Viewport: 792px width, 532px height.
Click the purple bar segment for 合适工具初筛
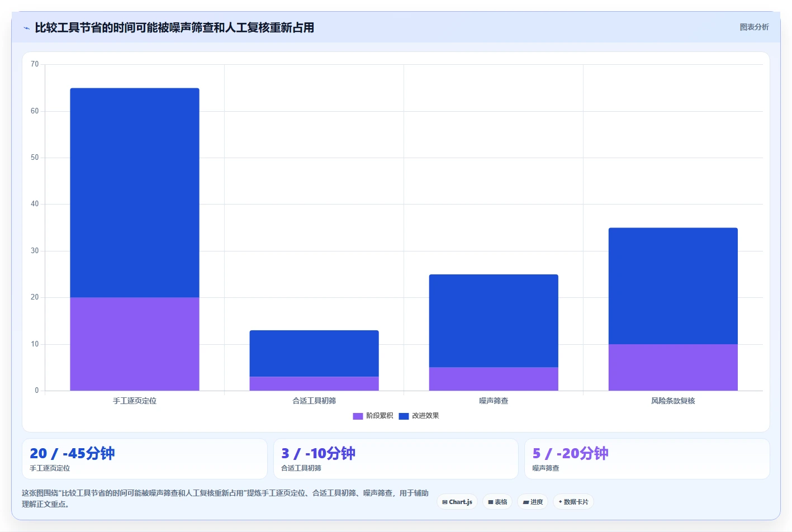tap(314, 383)
